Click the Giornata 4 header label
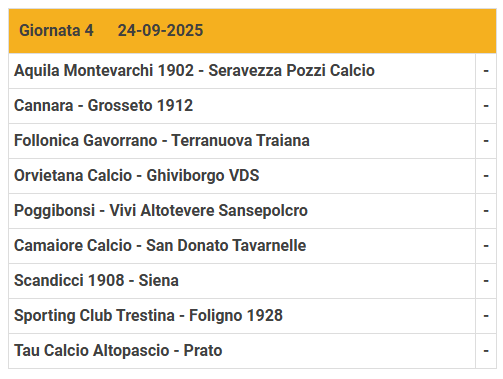 click(x=56, y=30)
